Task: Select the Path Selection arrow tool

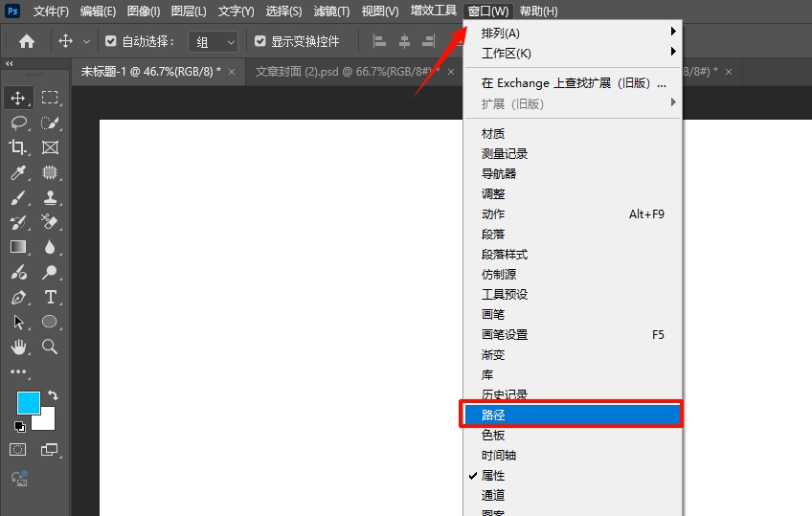Action: 18,322
